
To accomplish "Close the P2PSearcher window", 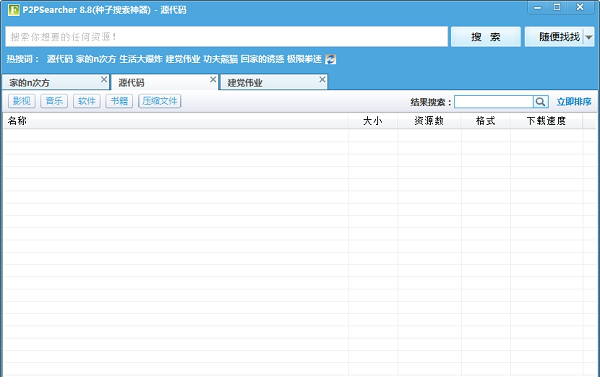I will (x=580, y=7).
